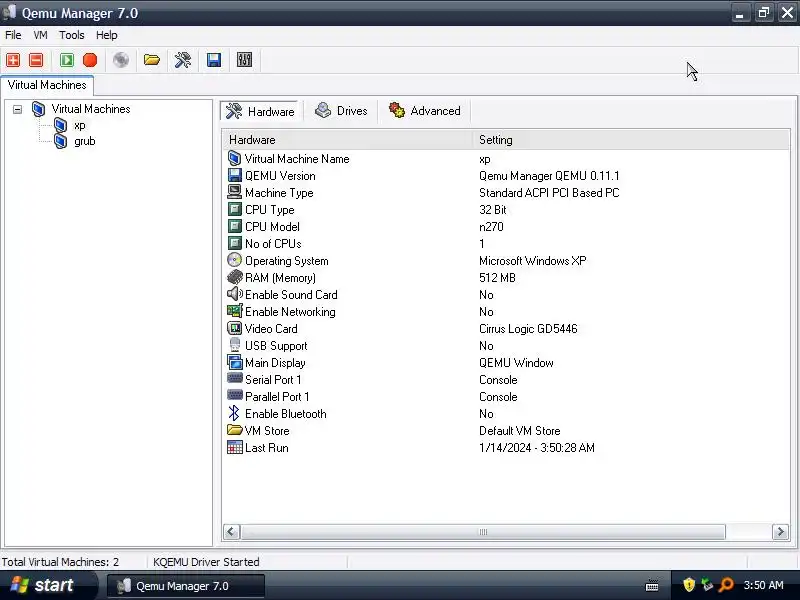Select the grub virtual machine

[x=85, y=141]
